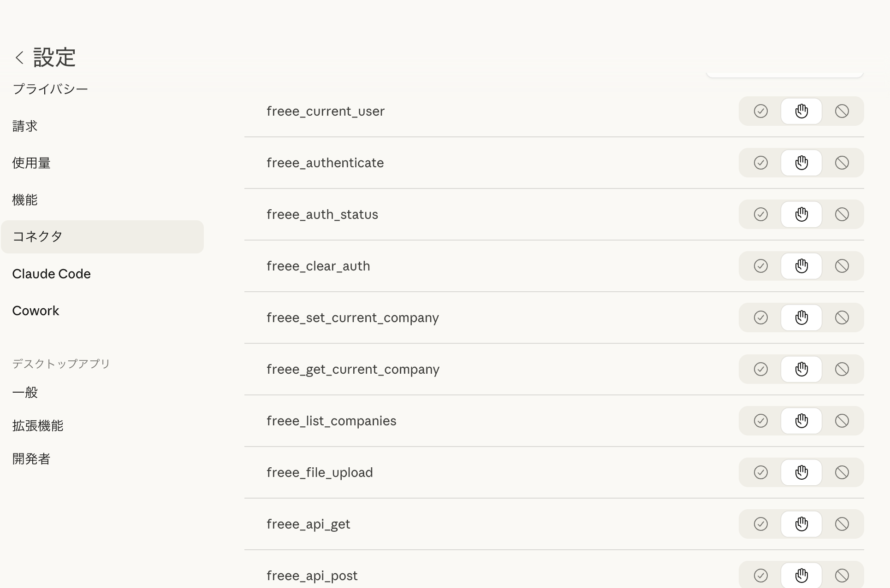This screenshot has height=588, width=890.
Task: Block the freee_api_get tool
Action: (842, 524)
